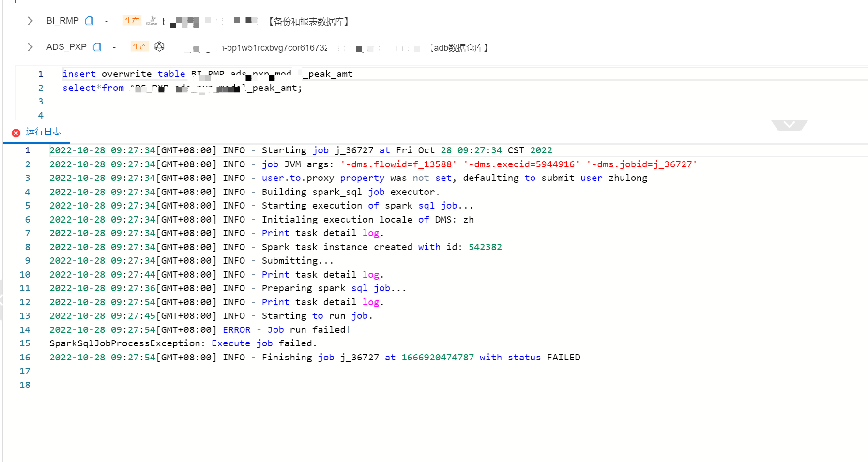The image size is (868, 462).
Task: Click the user.to.proxy property log line
Action: 348,178
